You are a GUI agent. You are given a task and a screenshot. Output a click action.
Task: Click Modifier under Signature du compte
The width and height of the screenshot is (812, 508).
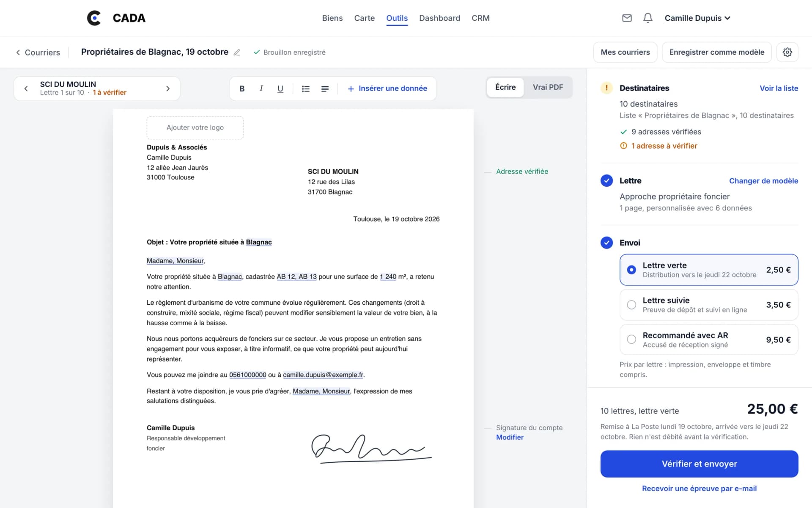coord(510,437)
